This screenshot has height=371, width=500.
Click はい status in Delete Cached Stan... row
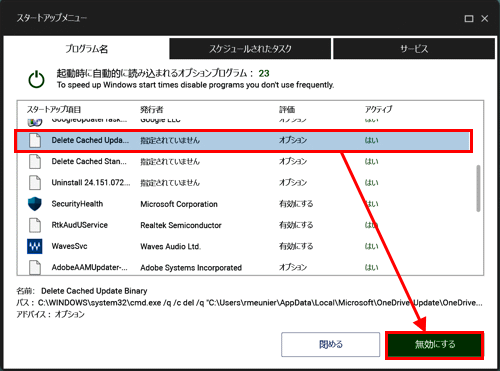[371, 162]
